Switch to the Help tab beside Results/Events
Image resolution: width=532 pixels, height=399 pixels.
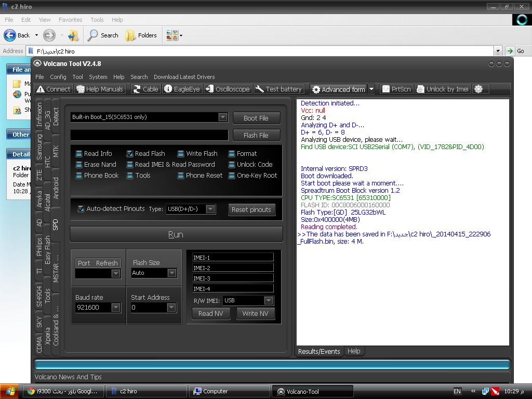[354, 351]
